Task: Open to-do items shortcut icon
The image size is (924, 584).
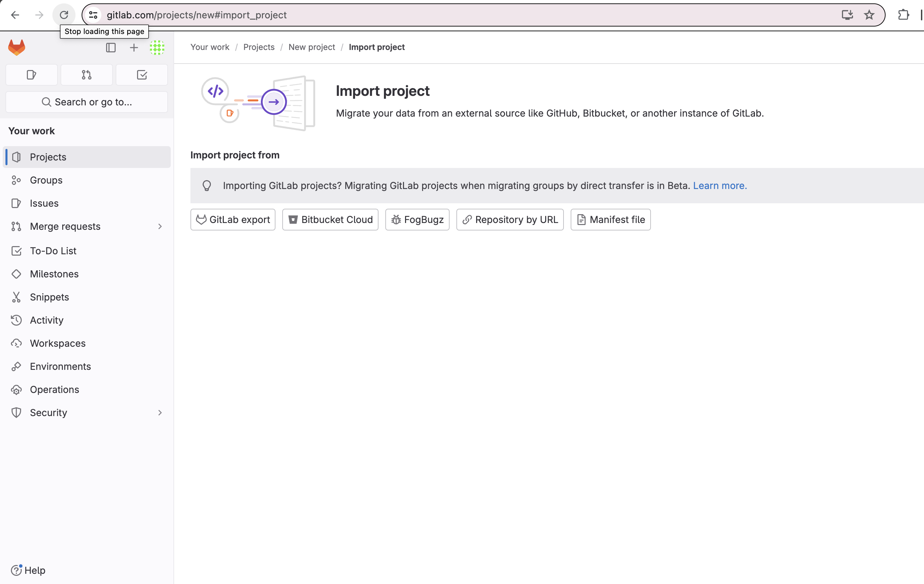Action: [x=141, y=75]
